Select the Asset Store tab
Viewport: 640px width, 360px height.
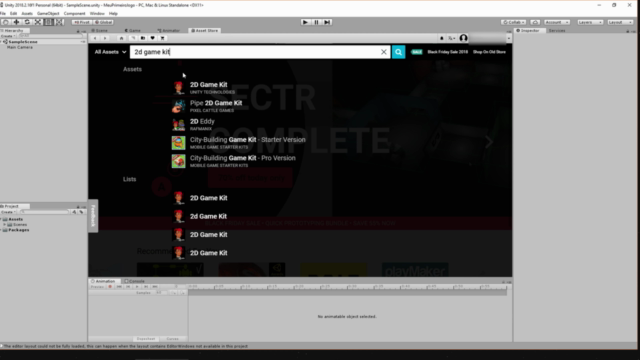204,31
